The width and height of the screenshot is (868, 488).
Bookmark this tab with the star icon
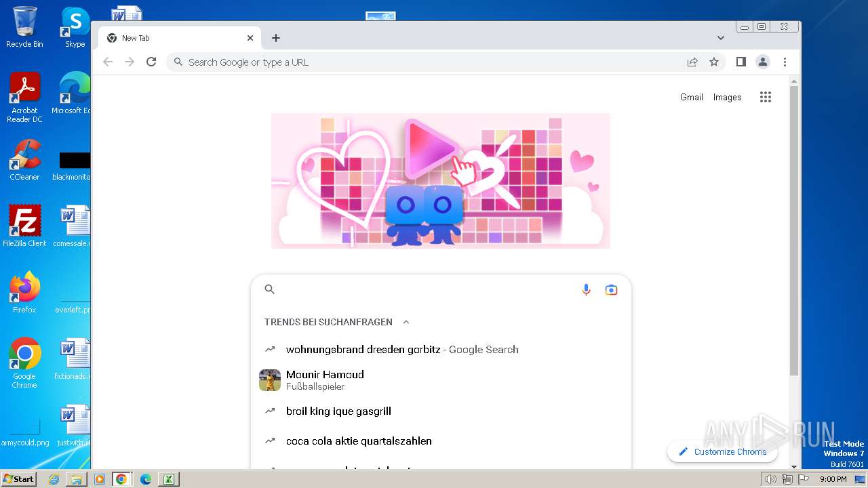pos(714,62)
